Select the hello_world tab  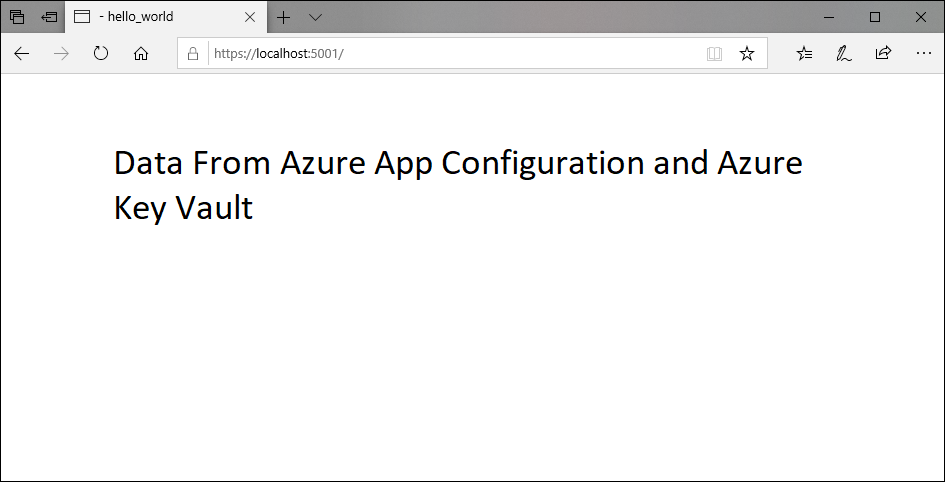point(150,17)
